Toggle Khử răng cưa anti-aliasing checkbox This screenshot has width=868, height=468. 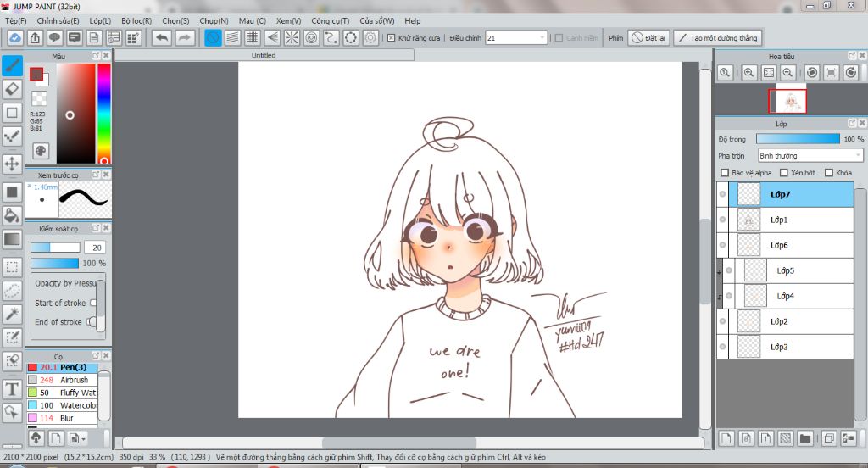[x=391, y=38]
